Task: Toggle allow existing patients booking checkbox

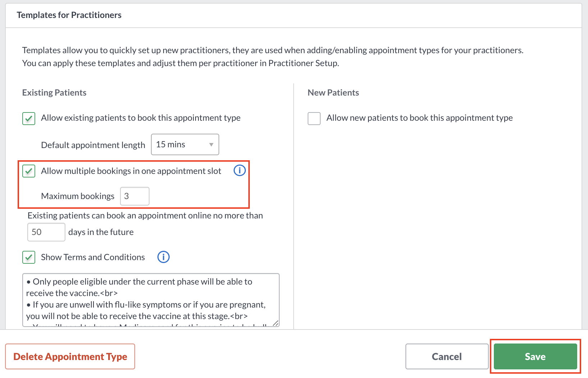Action: click(x=29, y=118)
